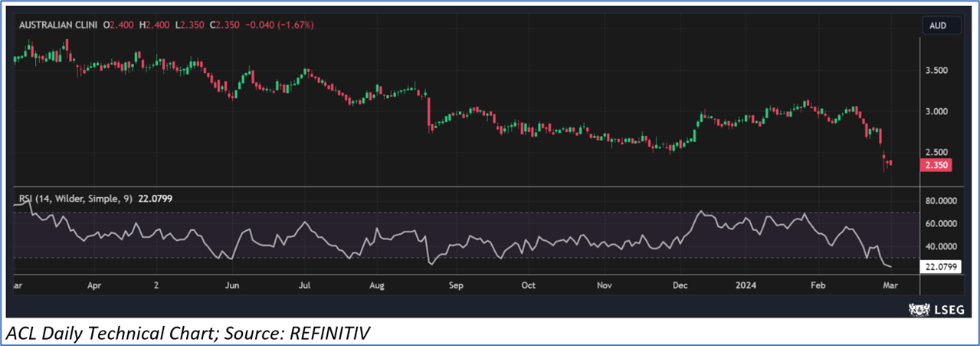The height and width of the screenshot is (346, 980).
Task: Click the Nov date axis label
Action: tap(604, 285)
